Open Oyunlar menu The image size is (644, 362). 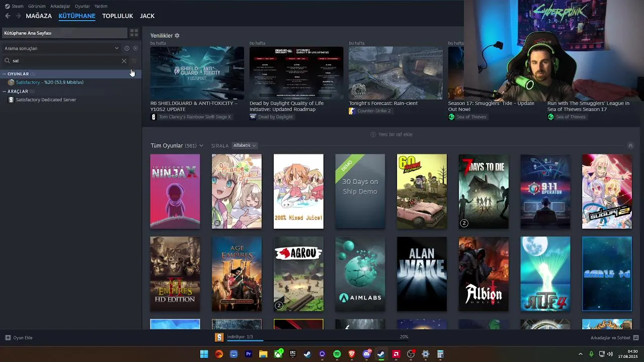point(83,6)
